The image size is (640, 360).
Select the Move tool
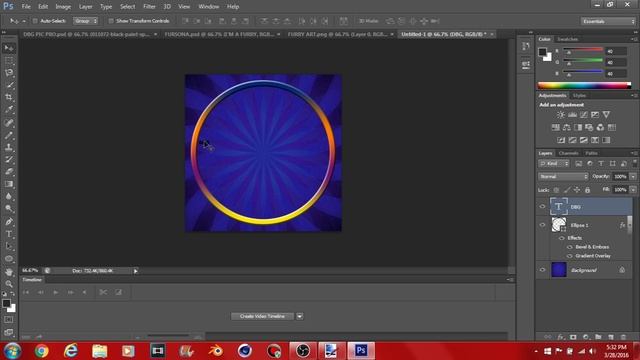pyautogui.click(x=9, y=48)
